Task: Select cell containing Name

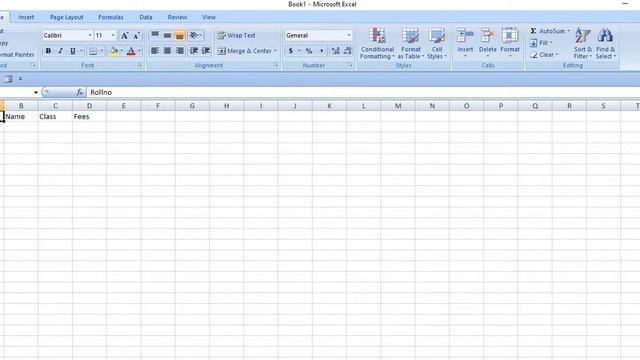Action: pos(21,117)
